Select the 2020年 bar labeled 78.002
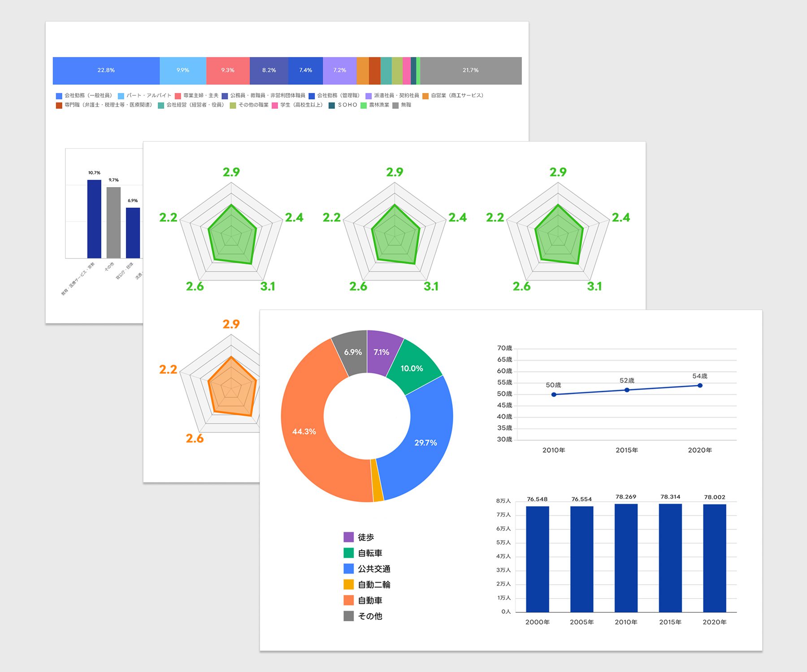The image size is (807, 672). pyautogui.click(x=714, y=558)
